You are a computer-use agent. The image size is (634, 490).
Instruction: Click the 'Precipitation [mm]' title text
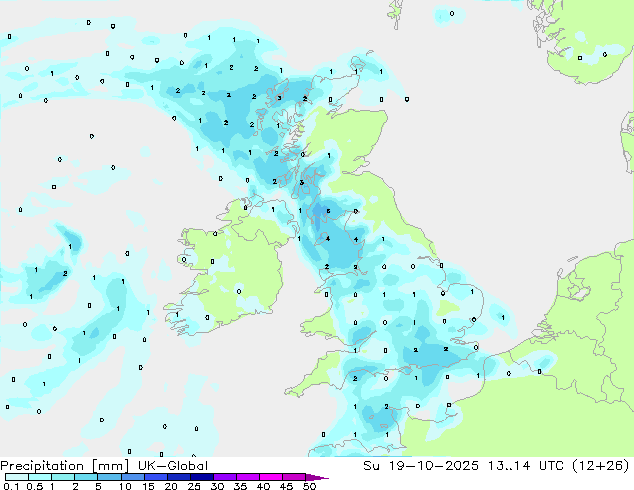65,466
